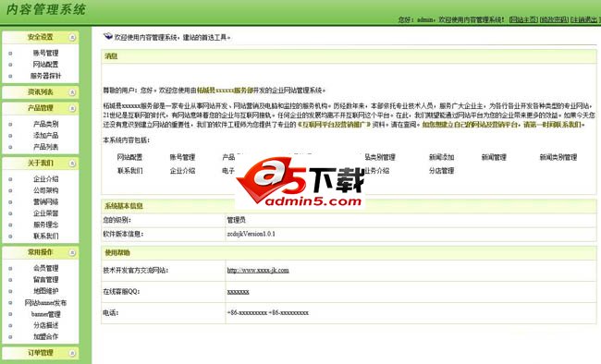Click the 内容管理系统 title logo
The image size is (601, 364).
[x=46, y=9]
